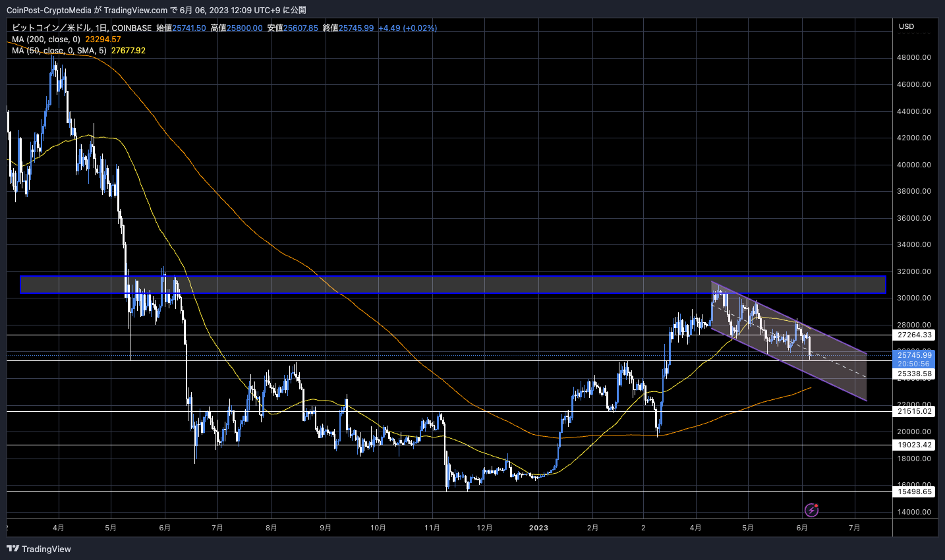This screenshot has height=560, width=945.
Task: Click the 36000.00 price axis label
Action: pos(914,218)
